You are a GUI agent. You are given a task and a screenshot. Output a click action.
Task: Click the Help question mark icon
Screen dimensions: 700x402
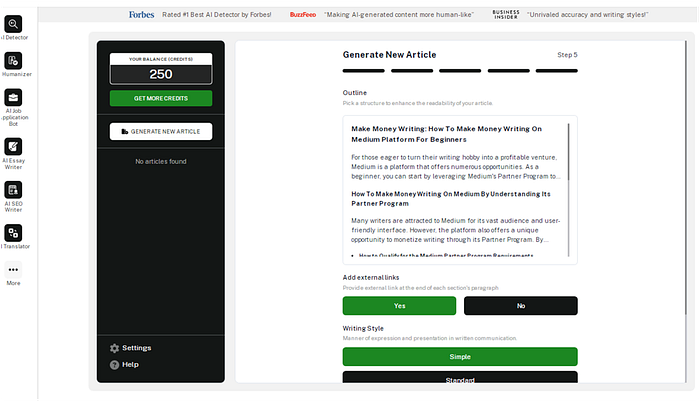(x=114, y=364)
